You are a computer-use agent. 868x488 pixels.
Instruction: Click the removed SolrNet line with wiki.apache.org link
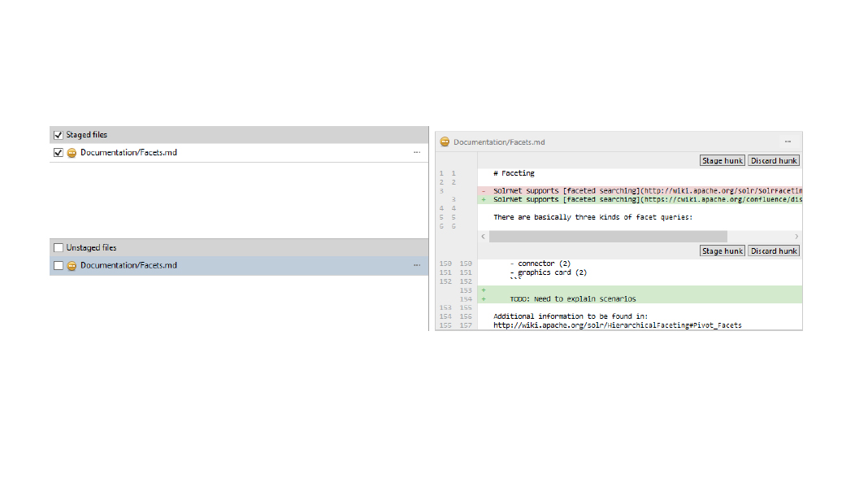pos(640,190)
